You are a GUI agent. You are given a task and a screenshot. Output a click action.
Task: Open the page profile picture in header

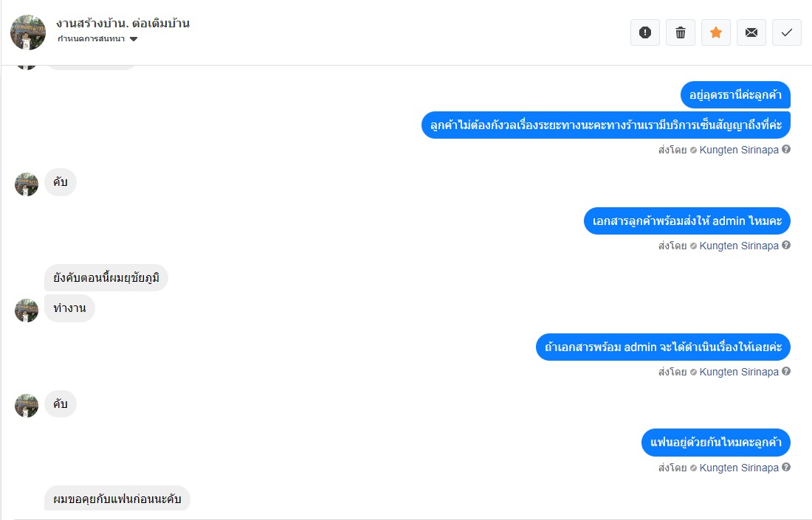click(x=28, y=32)
